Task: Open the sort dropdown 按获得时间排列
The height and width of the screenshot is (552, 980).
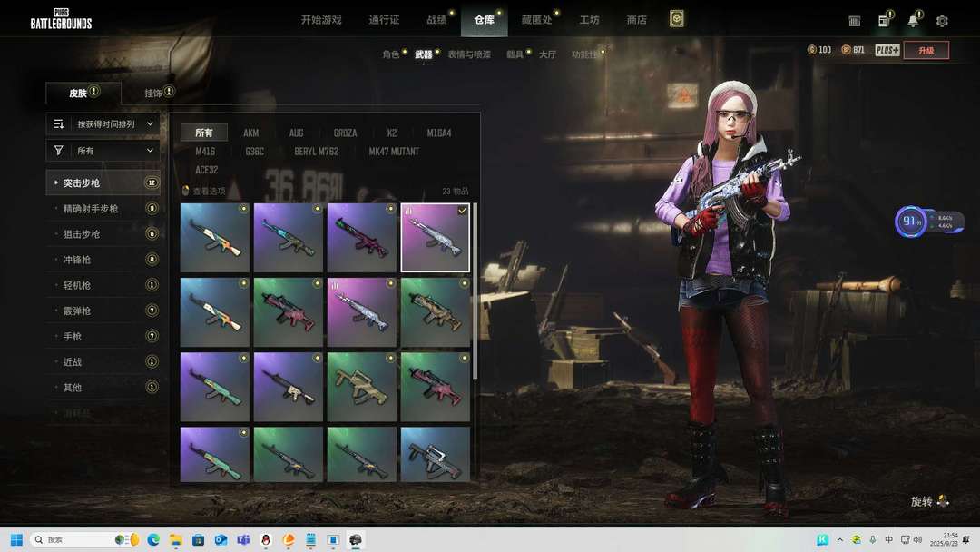Action: click(x=103, y=123)
